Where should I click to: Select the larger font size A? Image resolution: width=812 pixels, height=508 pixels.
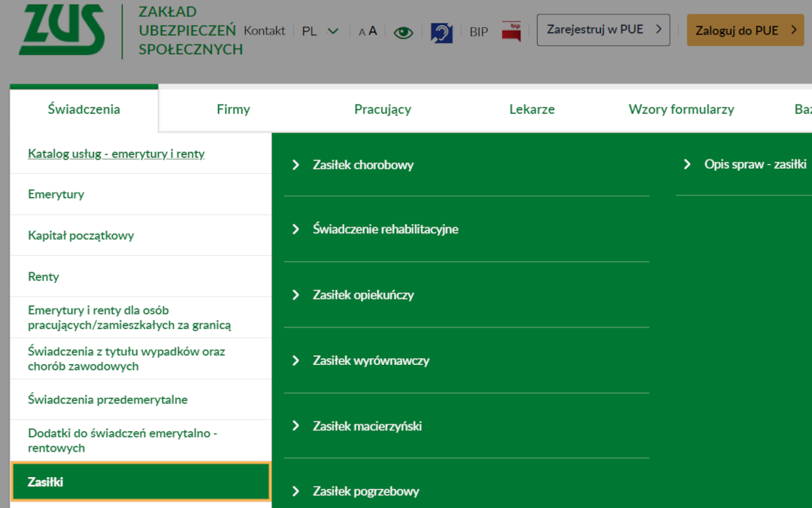372,31
